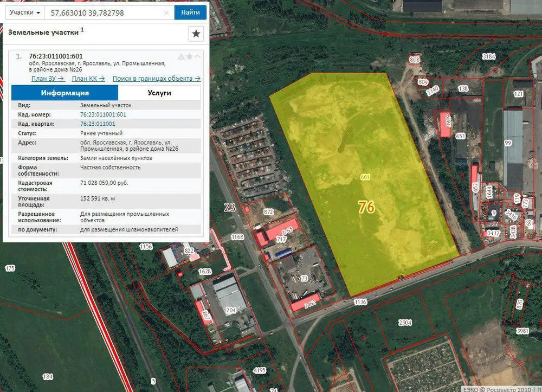The height and width of the screenshot is (392, 542).
Task: Click parcel 2904 on the map
Action: click(x=405, y=323)
